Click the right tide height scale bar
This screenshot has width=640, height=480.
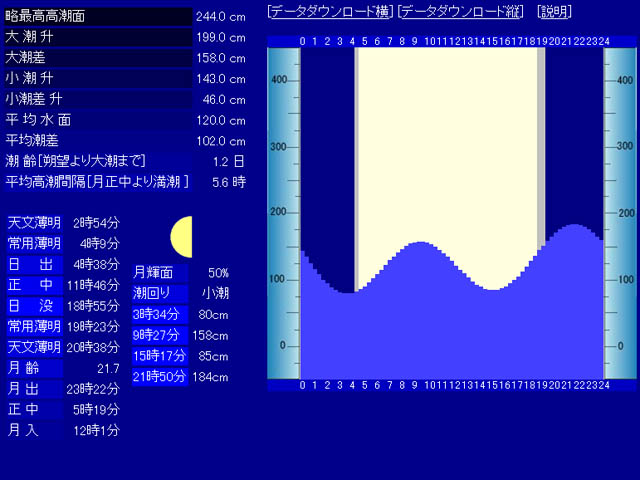coord(620,213)
